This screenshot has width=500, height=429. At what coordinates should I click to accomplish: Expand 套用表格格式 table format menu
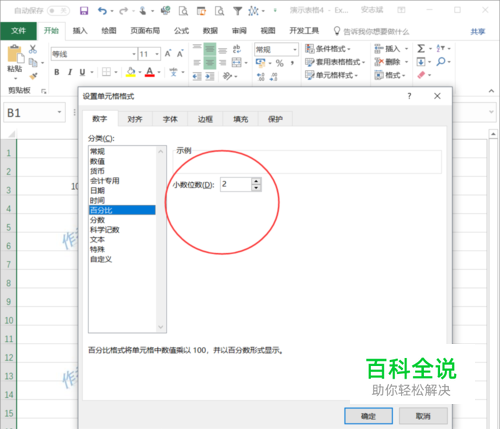tap(335, 62)
